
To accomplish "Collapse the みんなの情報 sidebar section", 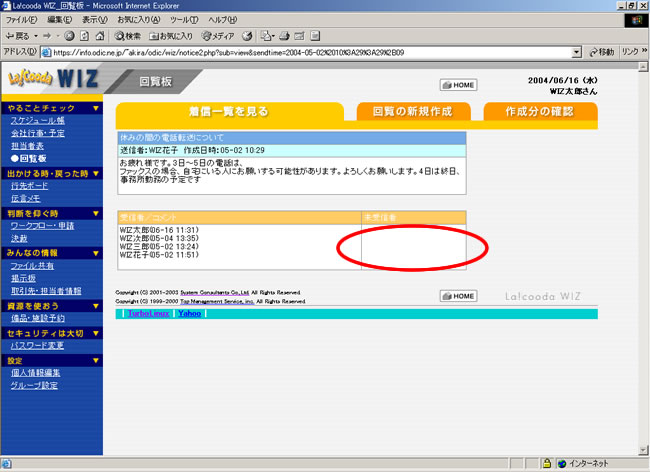I will [x=95, y=252].
